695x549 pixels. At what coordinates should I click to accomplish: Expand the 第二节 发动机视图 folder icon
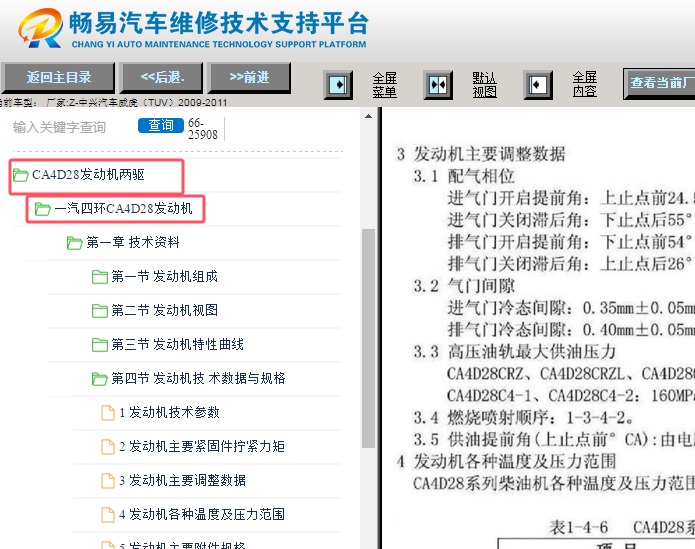coord(100,311)
